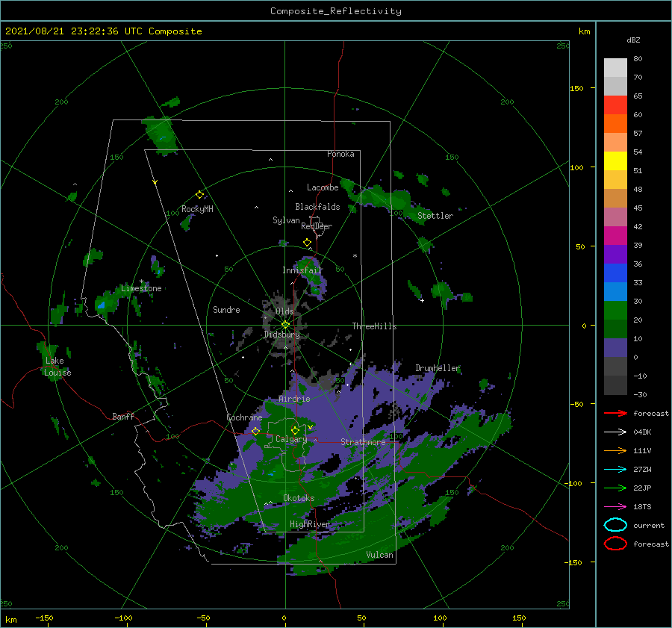Click the Didsbury town label

click(282, 335)
